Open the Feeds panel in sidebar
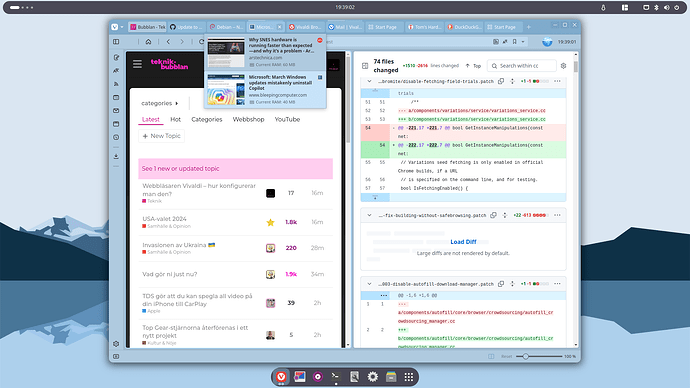The height and width of the screenshot is (388, 690). pyautogui.click(x=116, y=84)
